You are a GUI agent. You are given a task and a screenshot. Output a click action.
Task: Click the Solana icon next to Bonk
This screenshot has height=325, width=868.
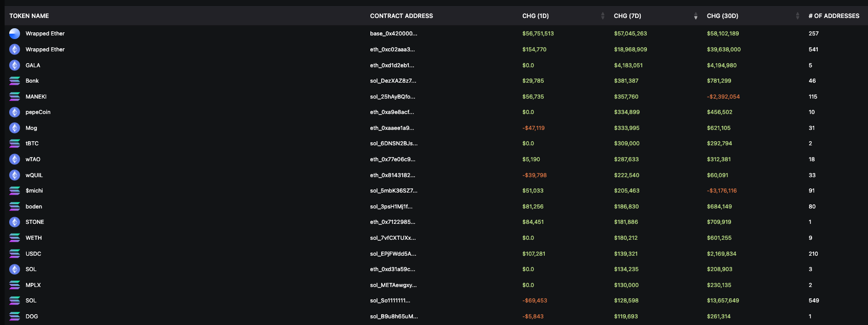pyautogui.click(x=15, y=81)
